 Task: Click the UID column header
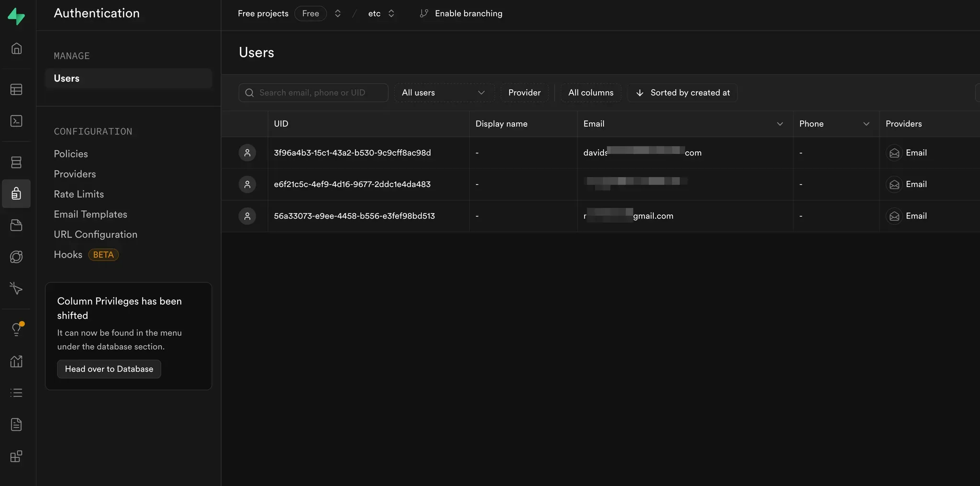(368, 124)
